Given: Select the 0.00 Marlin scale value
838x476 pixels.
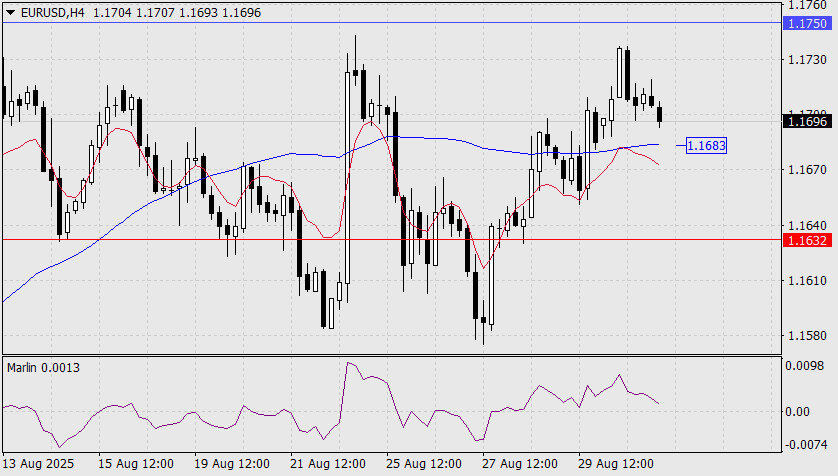Looking at the screenshot, I should [x=797, y=412].
